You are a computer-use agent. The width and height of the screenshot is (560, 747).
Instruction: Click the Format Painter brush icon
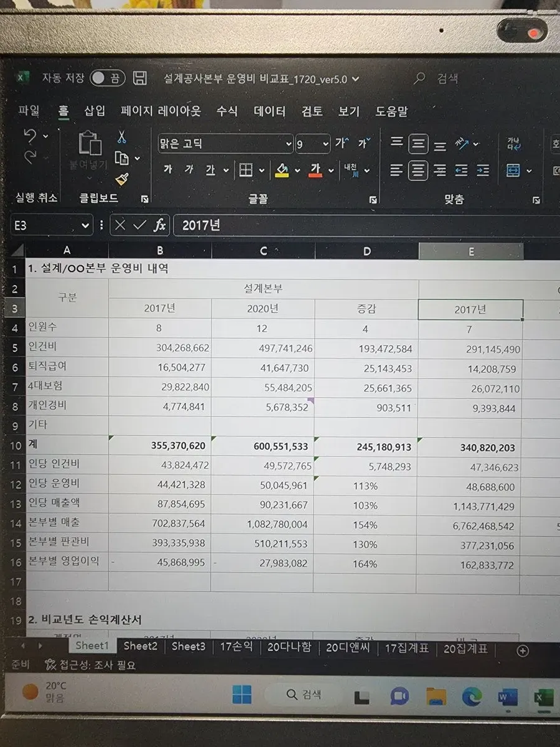(x=121, y=179)
